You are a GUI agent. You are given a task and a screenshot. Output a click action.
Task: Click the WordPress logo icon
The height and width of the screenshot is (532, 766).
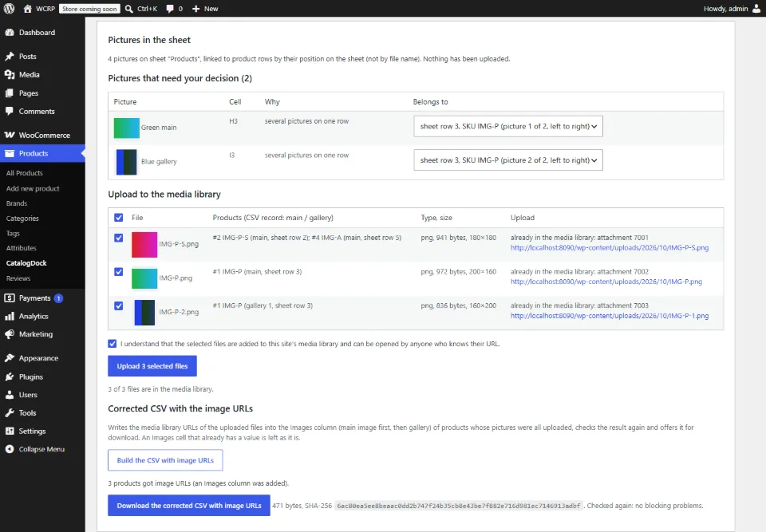pos(9,9)
